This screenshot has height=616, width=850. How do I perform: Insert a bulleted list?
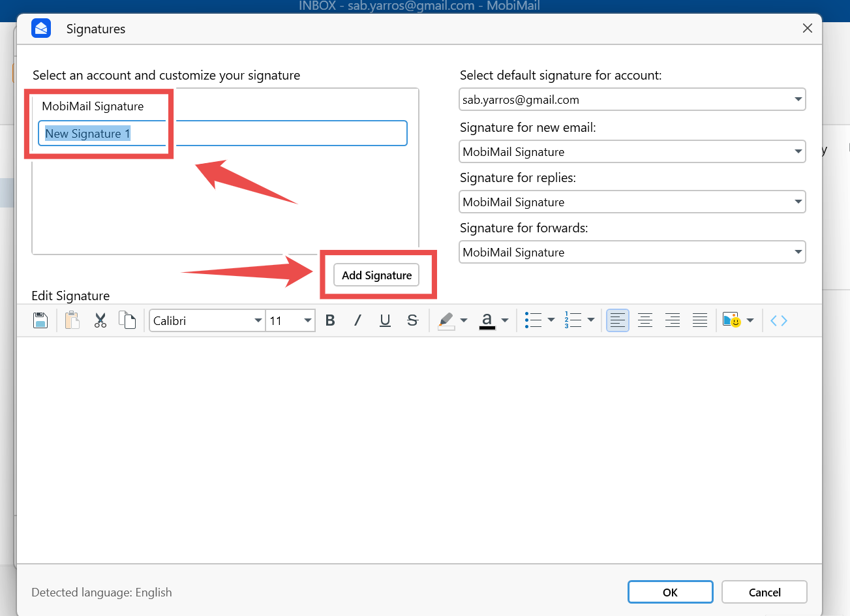point(534,320)
